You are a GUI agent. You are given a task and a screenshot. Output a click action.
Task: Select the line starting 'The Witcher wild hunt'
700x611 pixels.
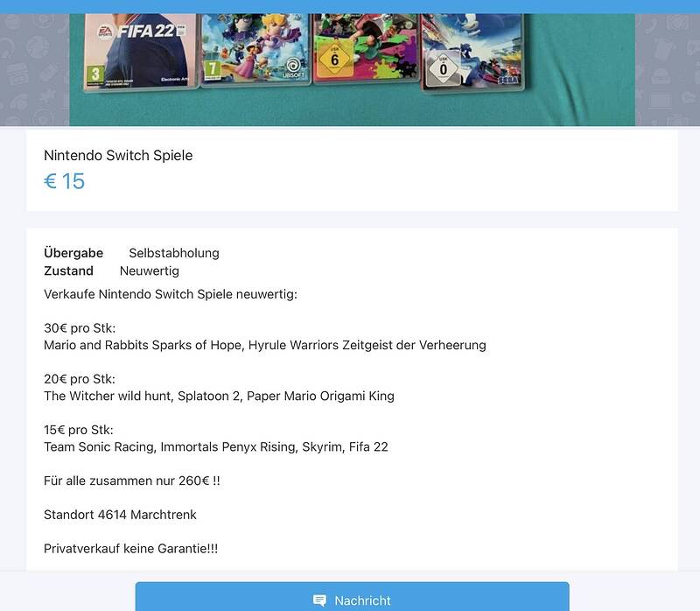point(220,397)
